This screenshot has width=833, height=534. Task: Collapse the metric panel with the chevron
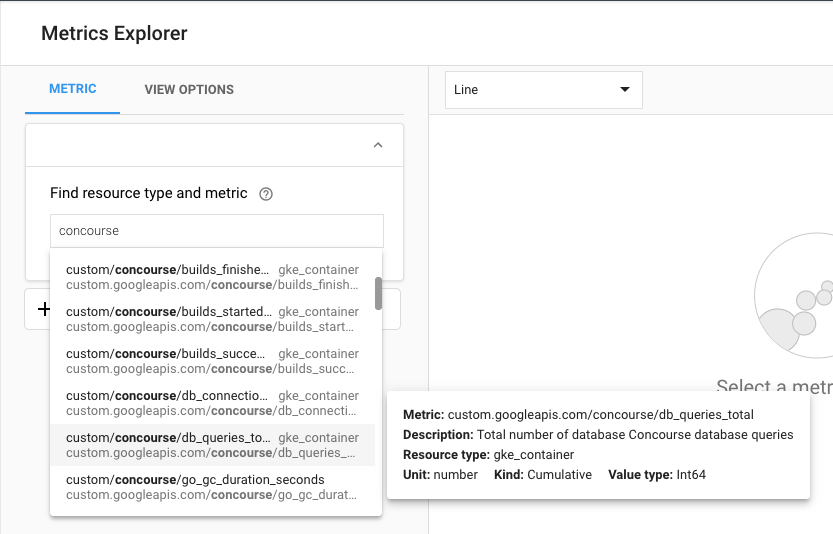tap(378, 145)
